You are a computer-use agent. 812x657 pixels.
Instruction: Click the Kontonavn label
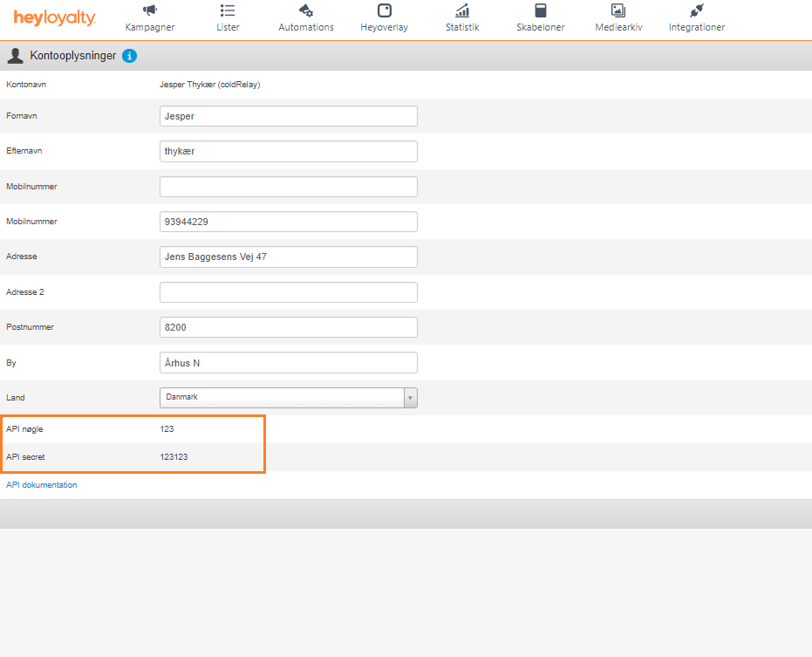(x=26, y=85)
